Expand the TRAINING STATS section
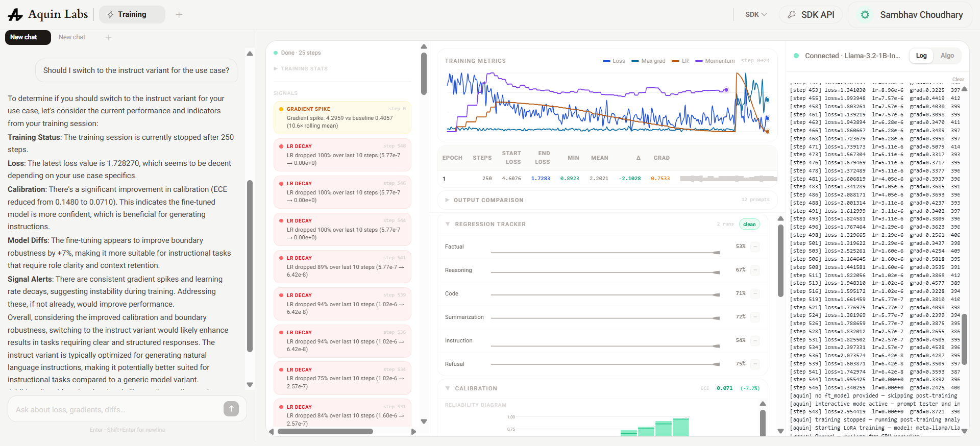Viewport: 980px width, 446px height. coord(301,68)
